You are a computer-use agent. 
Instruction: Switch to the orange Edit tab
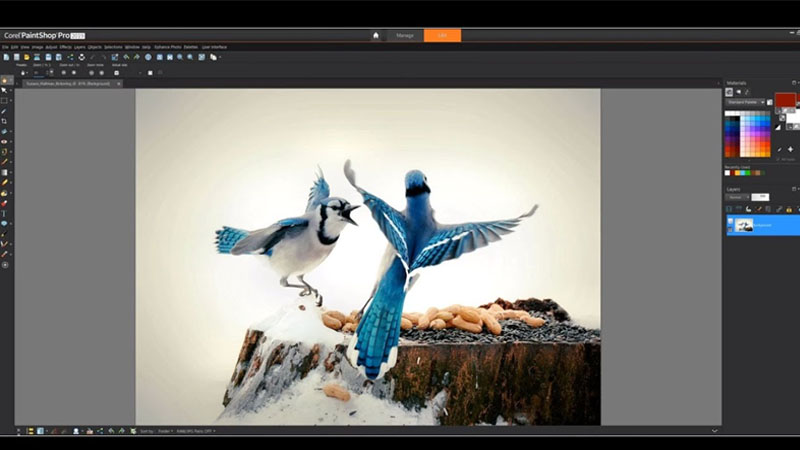pyautogui.click(x=442, y=35)
